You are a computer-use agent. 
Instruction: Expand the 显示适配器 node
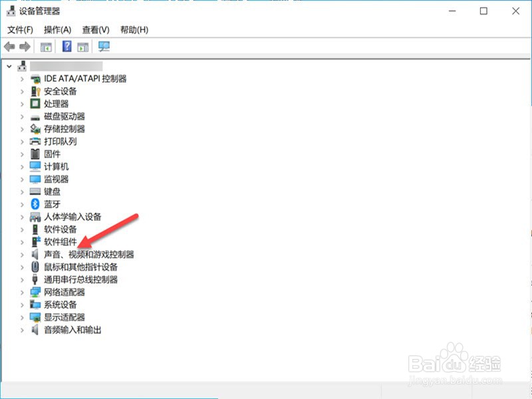click(23, 318)
